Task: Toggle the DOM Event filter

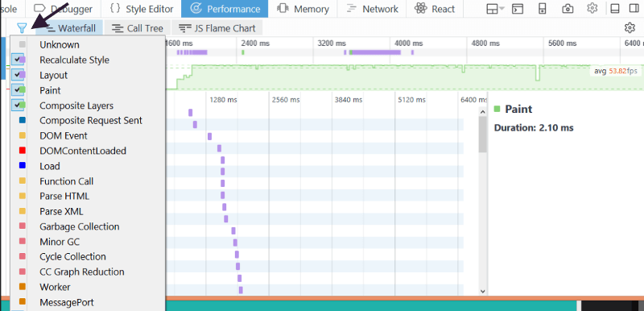Action: click(88, 135)
